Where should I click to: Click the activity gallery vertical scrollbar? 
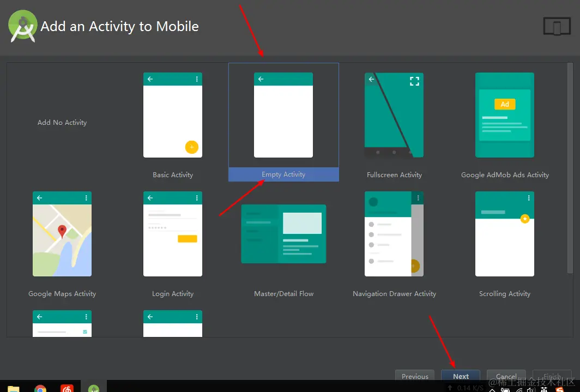[x=570, y=168]
